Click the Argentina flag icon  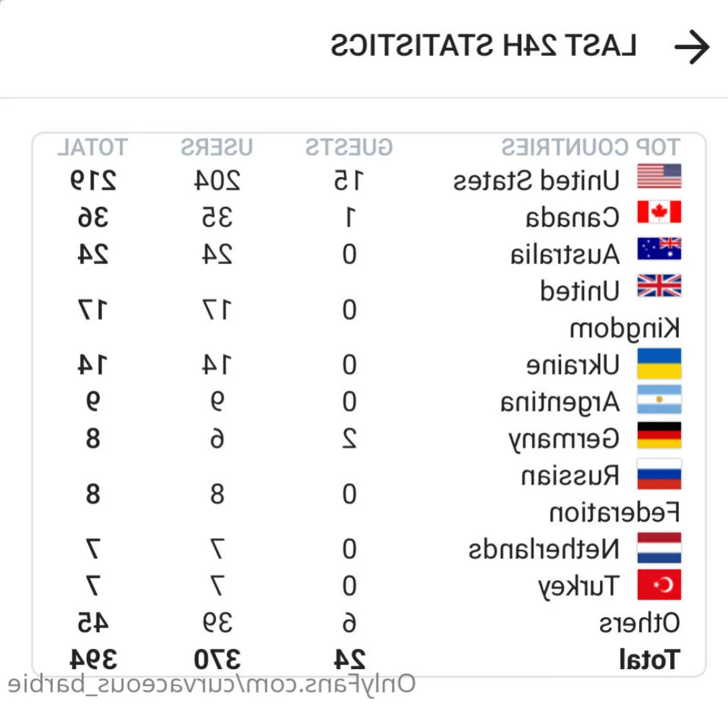pos(659,400)
